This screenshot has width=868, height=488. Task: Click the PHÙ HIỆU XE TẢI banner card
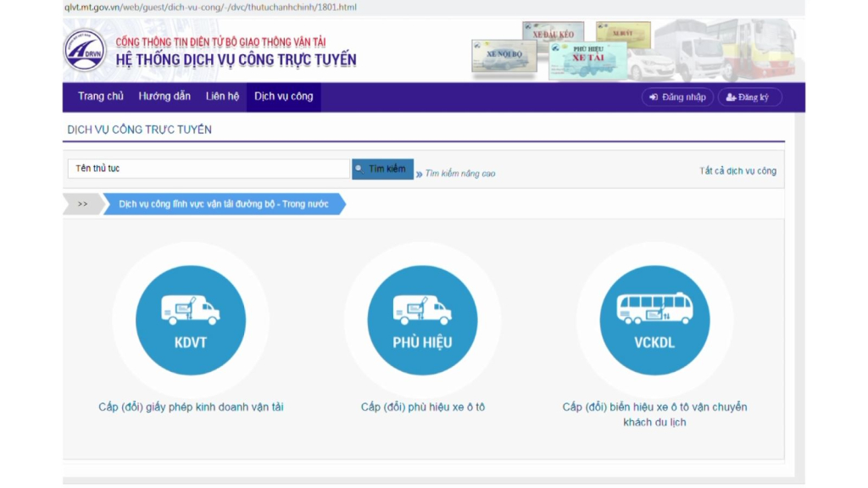pyautogui.click(x=587, y=59)
